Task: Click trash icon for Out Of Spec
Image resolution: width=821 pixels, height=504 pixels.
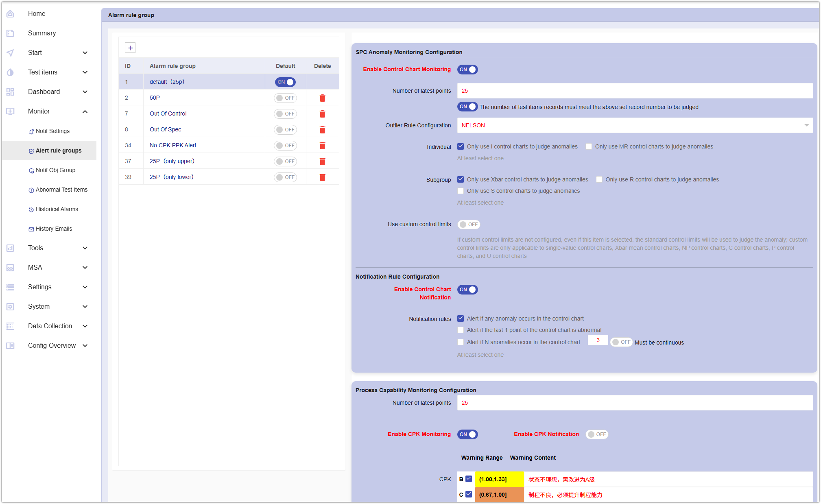Action: 322,130
